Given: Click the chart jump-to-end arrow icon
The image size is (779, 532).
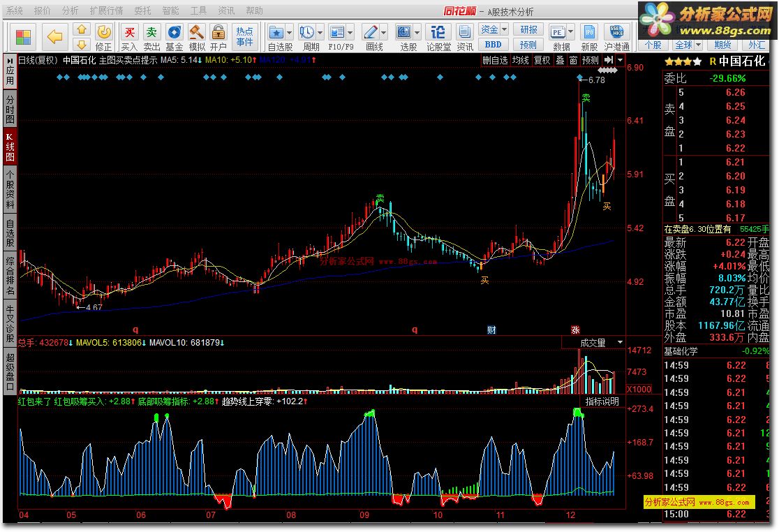Looking at the screenshot, I should [609, 60].
